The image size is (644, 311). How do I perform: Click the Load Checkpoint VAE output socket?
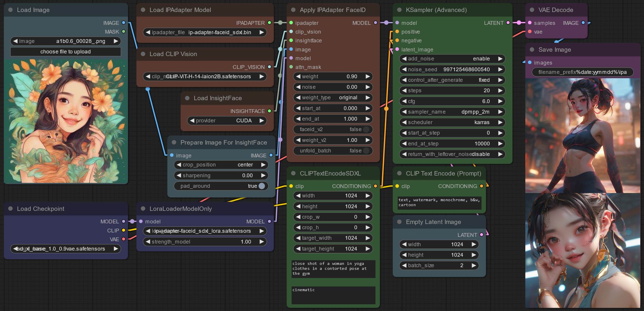124,239
